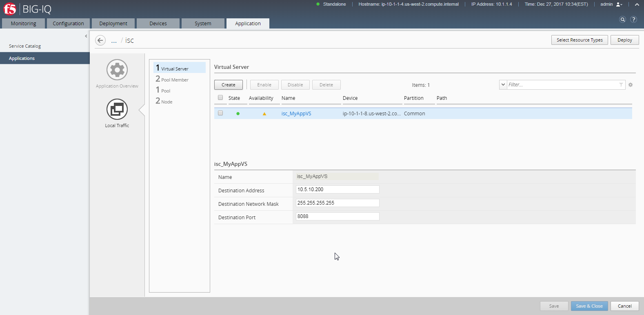Click the search magnifier icon in the header
Image resolution: width=644 pixels, height=315 pixels.
(x=622, y=20)
